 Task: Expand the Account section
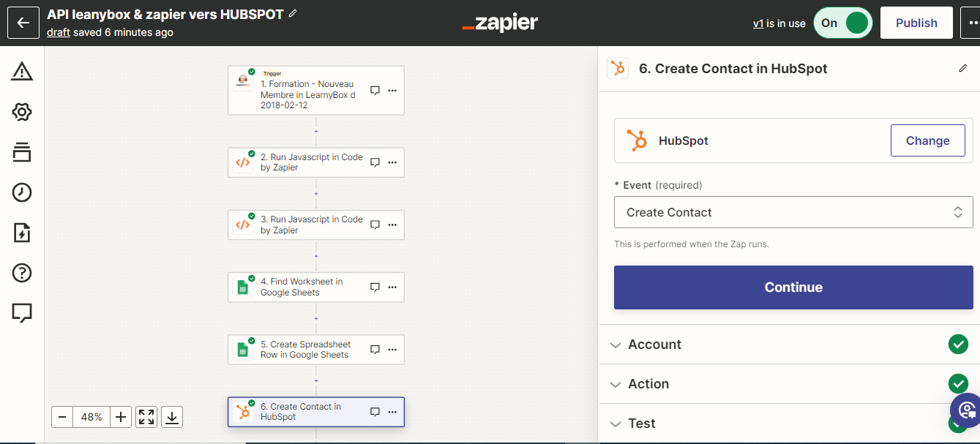(x=789, y=345)
